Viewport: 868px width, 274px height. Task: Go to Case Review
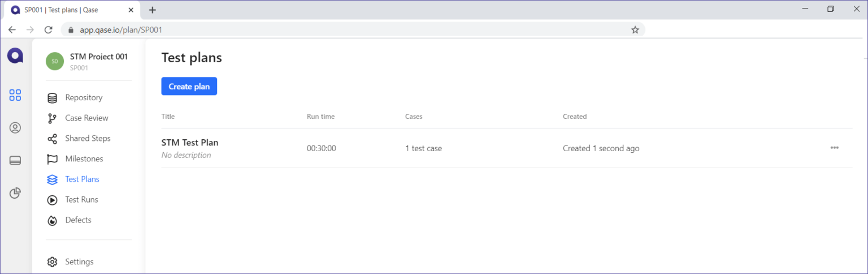(x=86, y=118)
